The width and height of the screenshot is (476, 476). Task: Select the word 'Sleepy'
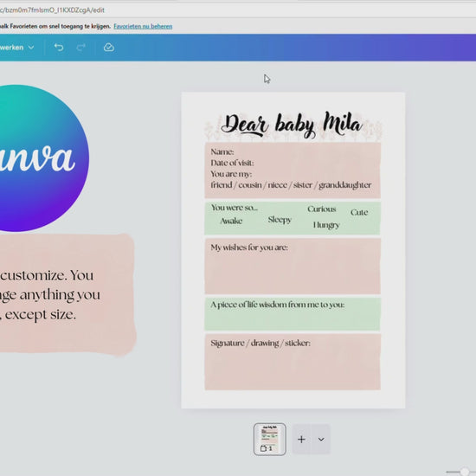pos(280,220)
